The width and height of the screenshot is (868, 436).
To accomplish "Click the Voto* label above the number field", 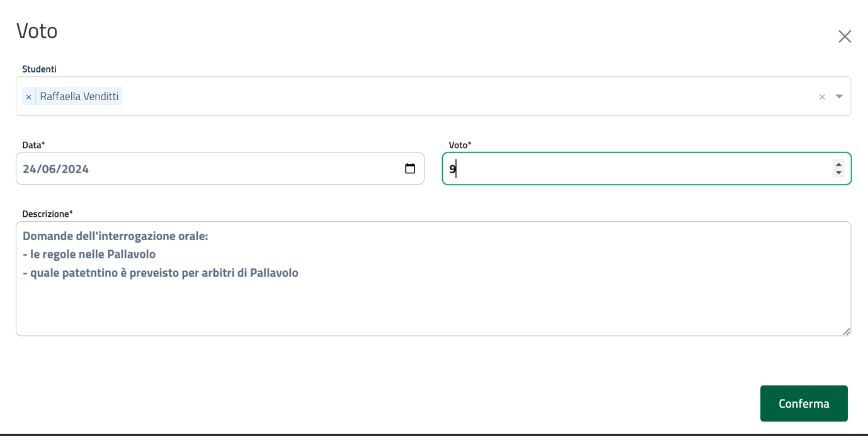I will (x=460, y=145).
